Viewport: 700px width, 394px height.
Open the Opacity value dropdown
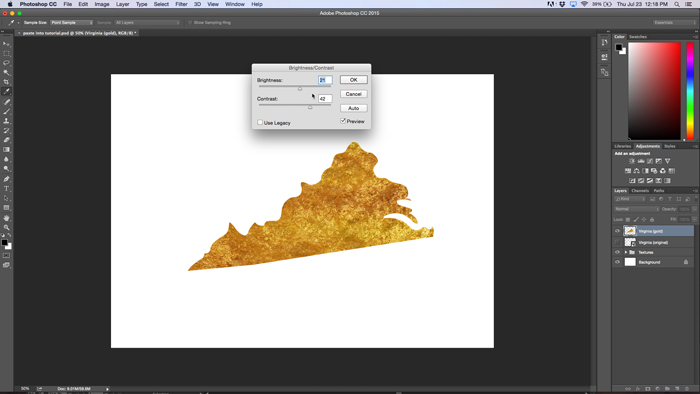[694, 209]
